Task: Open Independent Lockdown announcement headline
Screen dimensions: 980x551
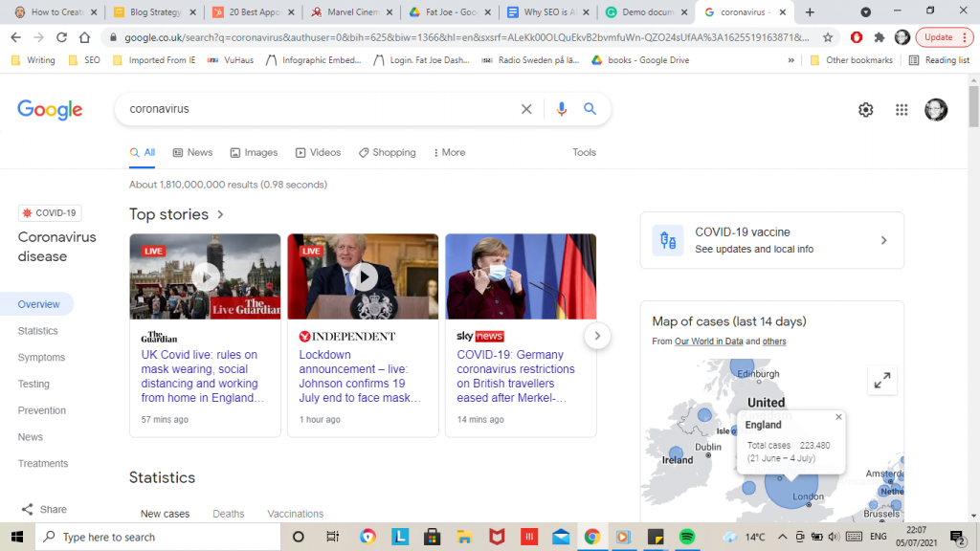Action: [x=360, y=376]
